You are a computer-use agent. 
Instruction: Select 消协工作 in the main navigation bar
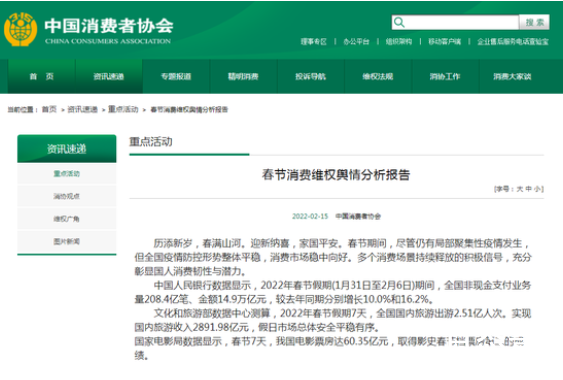(445, 76)
